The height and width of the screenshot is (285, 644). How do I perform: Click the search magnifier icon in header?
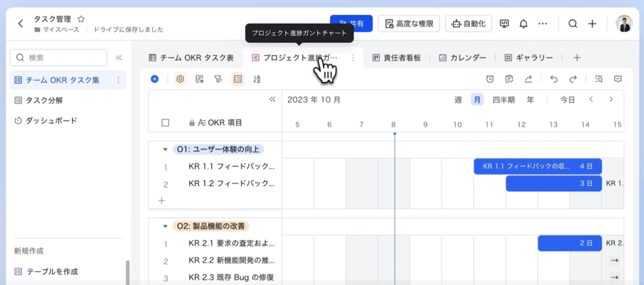pos(572,24)
